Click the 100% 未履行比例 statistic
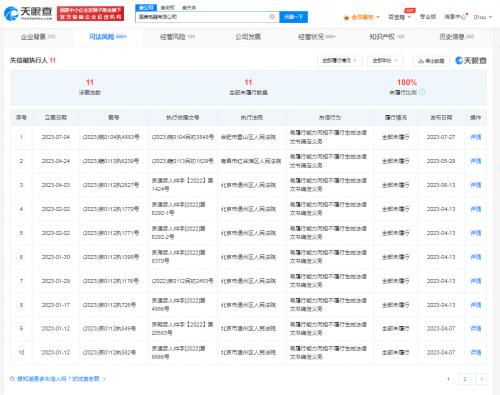Screen dimensions: 500x395 pos(407,86)
